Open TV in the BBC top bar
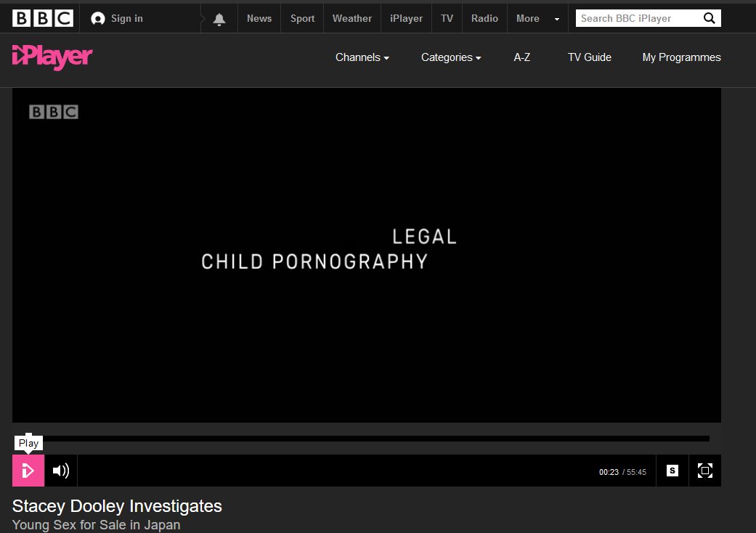This screenshot has height=533, width=756. click(447, 18)
